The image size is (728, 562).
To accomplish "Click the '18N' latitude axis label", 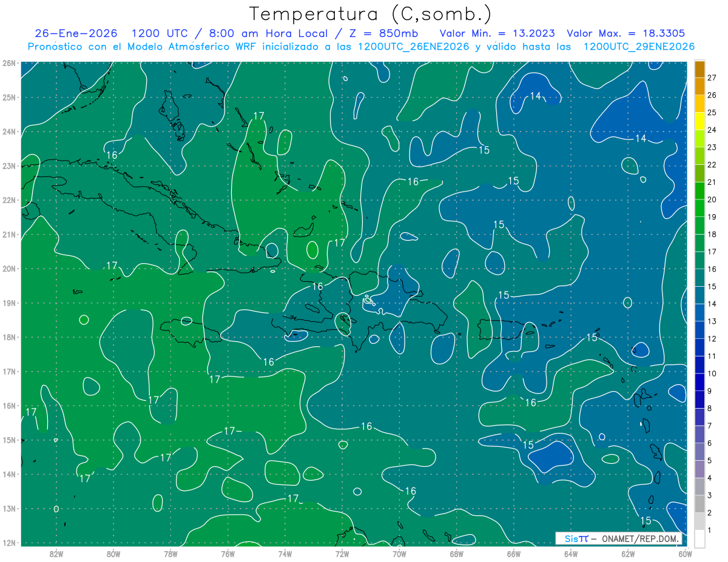I will [8, 337].
